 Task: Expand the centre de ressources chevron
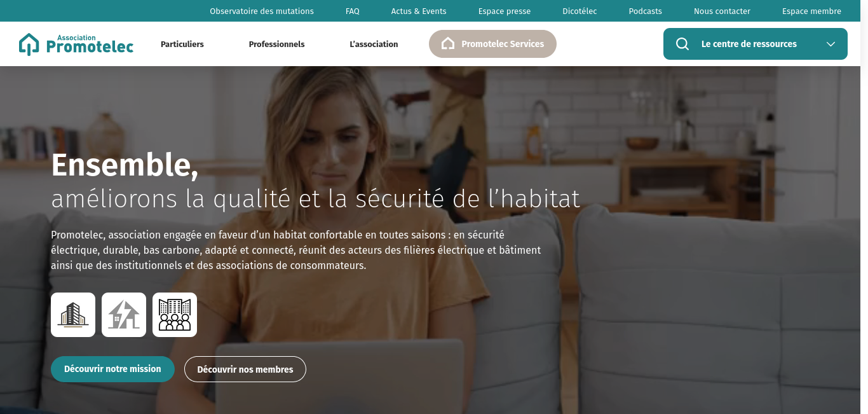[x=831, y=44]
